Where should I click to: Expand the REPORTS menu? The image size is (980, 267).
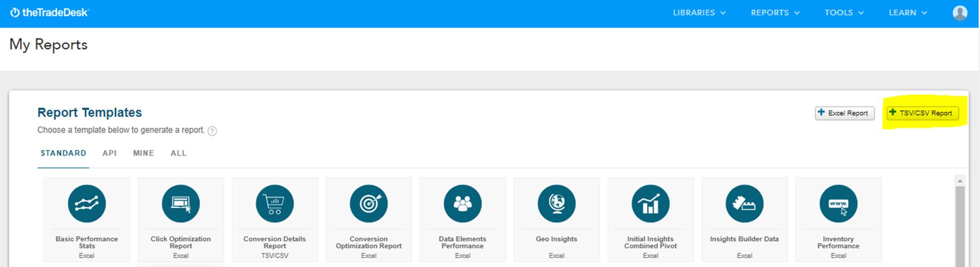click(x=775, y=13)
